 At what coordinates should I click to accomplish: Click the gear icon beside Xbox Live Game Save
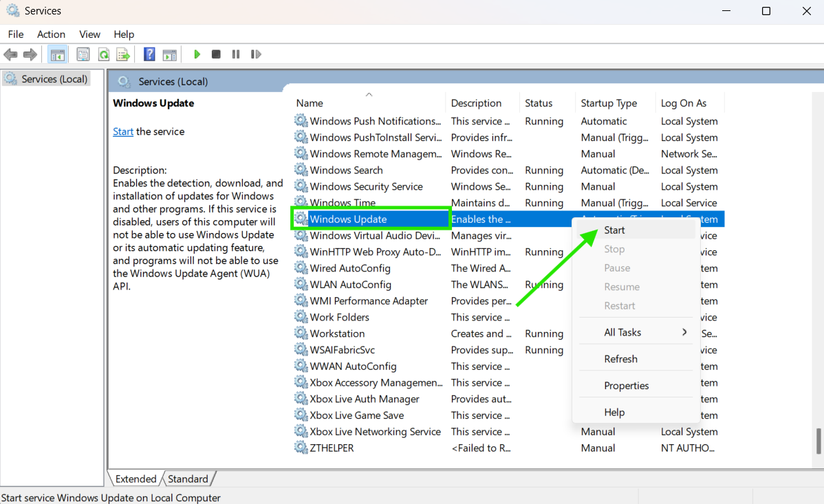tap(301, 415)
